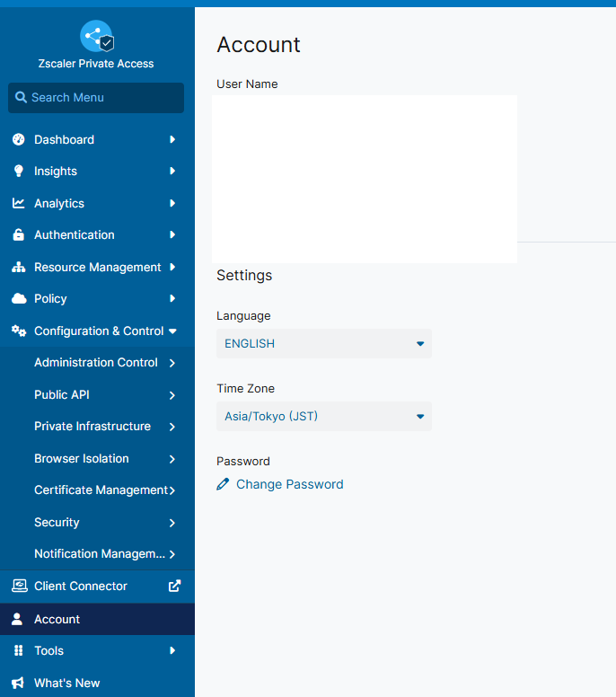
Task: Click the magnifier icon in Search Menu
Action: tap(21, 97)
